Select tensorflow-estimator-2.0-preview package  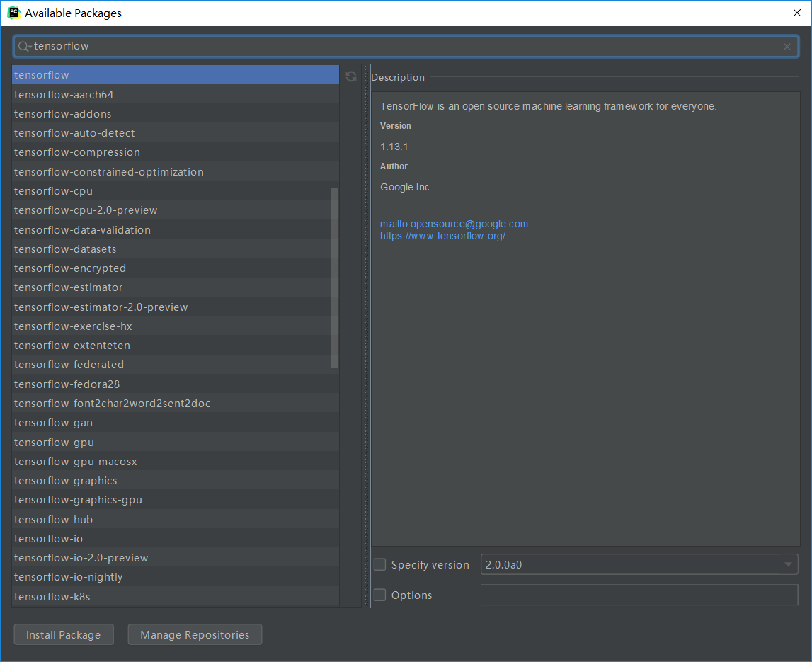pyautogui.click(x=176, y=307)
